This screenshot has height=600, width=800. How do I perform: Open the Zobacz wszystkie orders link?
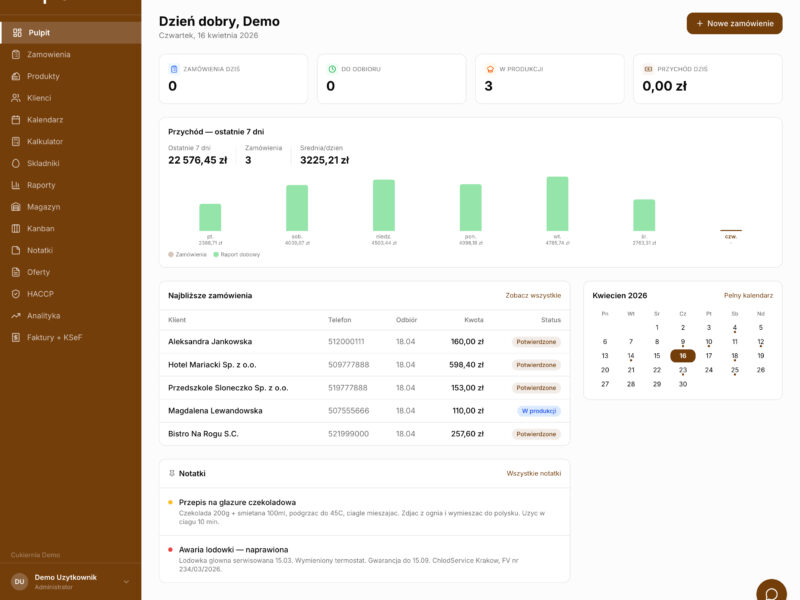point(533,295)
